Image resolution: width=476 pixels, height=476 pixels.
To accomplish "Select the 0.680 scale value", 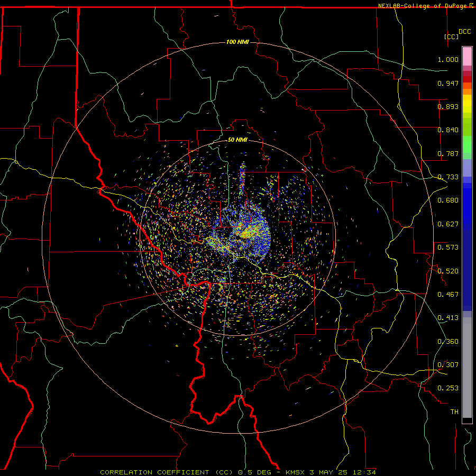I will (x=448, y=200).
